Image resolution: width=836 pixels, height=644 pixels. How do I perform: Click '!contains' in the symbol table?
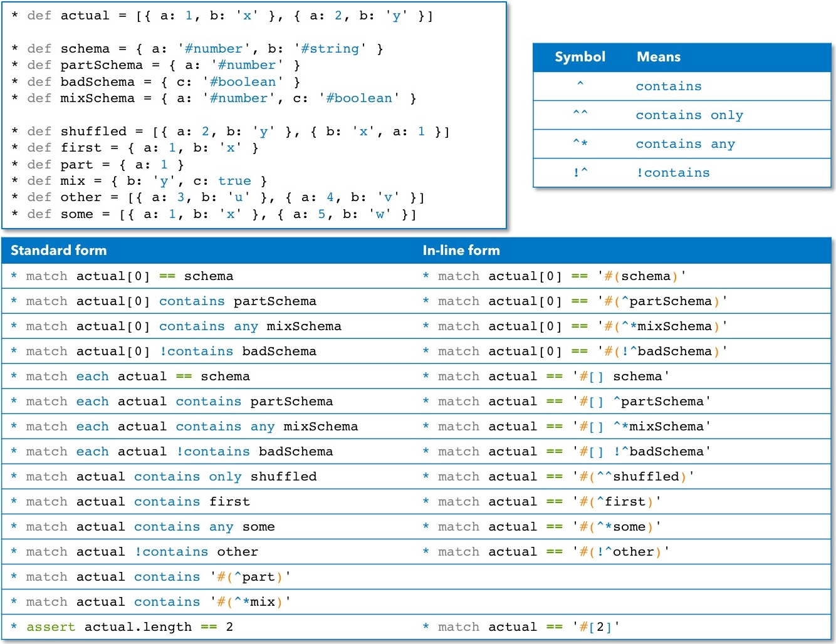[673, 173]
